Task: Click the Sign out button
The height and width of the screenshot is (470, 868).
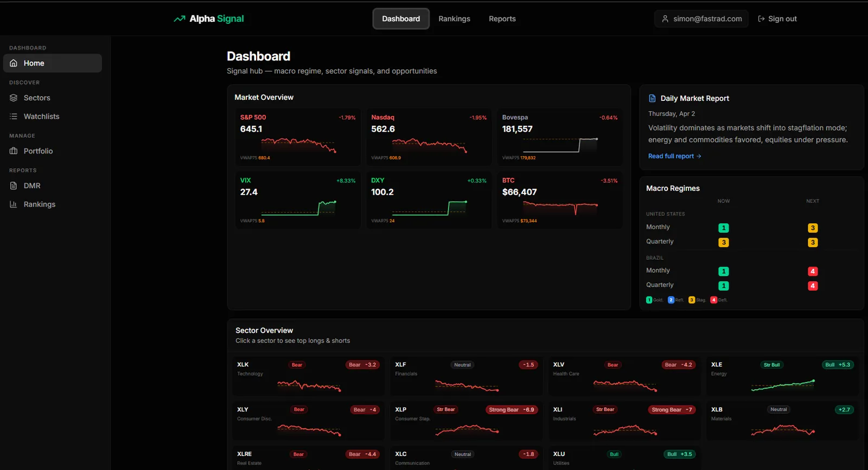Action: click(x=777, y=18)
